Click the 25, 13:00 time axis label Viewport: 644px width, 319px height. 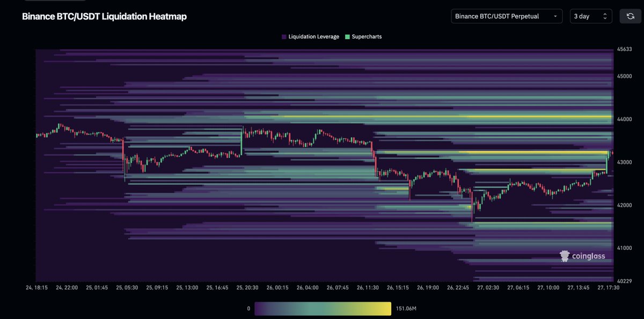click(187, 287)
